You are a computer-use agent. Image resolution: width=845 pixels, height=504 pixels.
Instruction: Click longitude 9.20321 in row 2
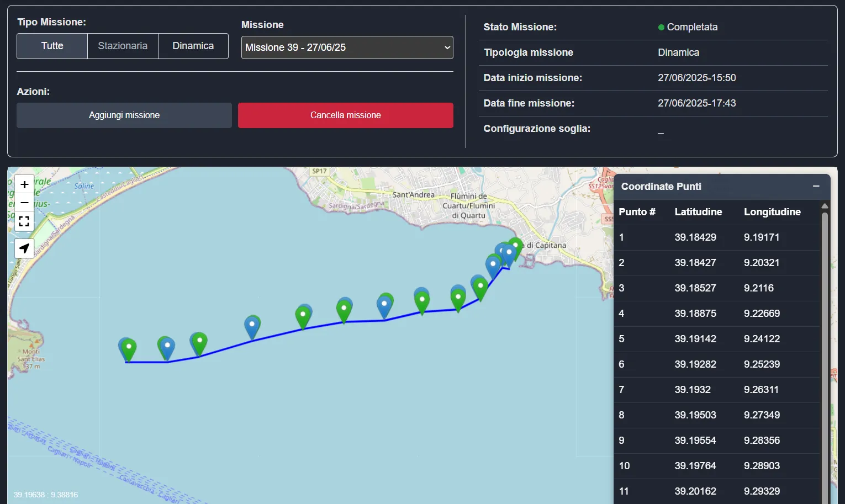pos(762,263)
